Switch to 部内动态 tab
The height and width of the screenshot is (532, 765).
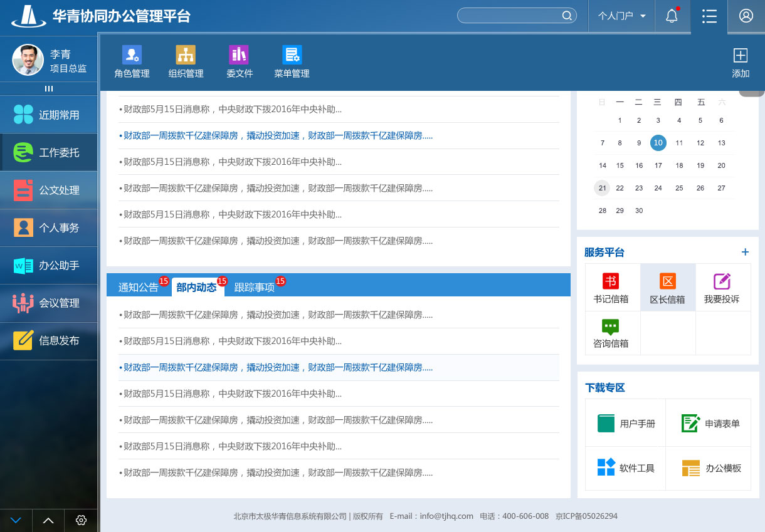coord(197,287)
